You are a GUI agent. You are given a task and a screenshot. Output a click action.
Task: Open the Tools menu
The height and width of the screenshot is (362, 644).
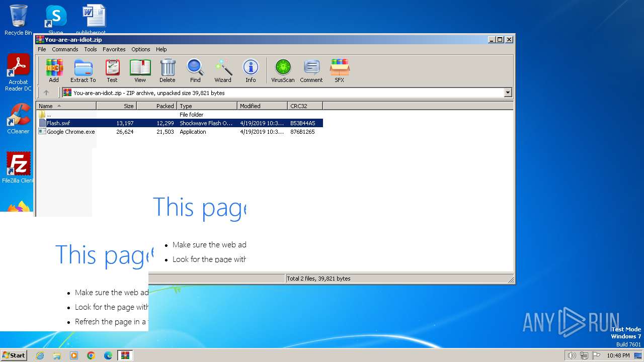91,49
